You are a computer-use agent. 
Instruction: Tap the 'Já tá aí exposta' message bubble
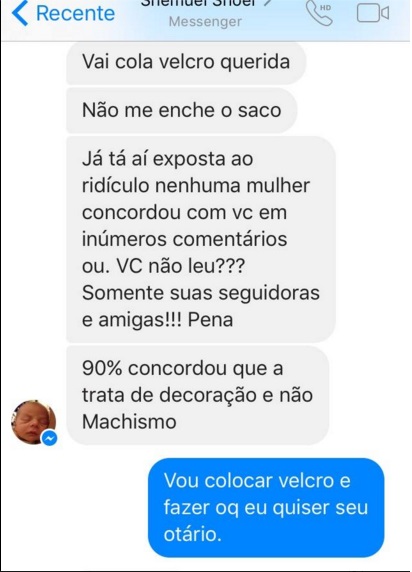click(x=201, y=239)
